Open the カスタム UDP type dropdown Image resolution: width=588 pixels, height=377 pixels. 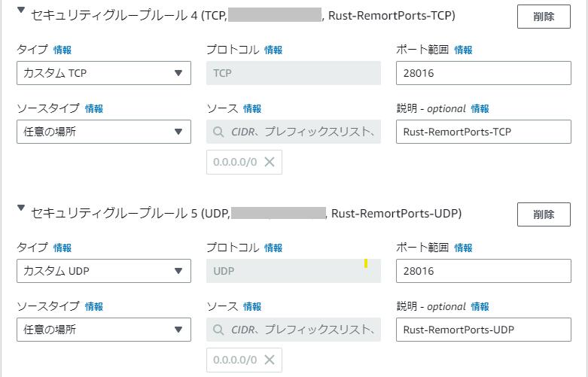(x=103, y=271)
